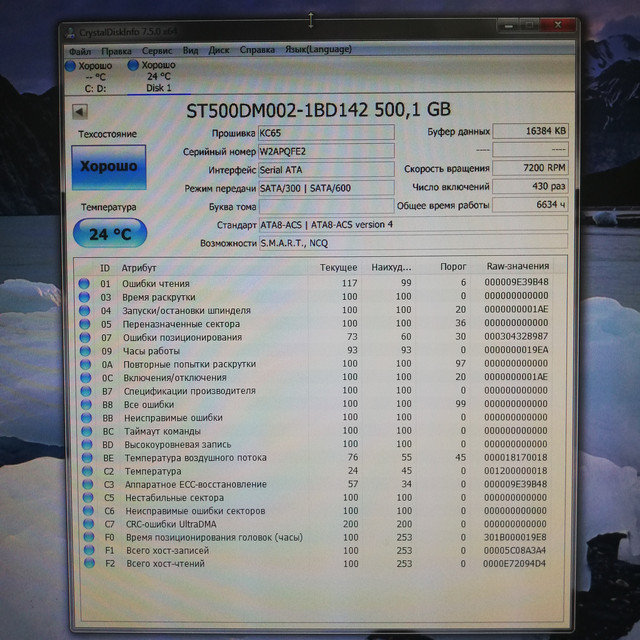Click the status circle for attribute C2 Температура
Image resolution: width=640 pixels, height=640 pixels.
point(85,471)
